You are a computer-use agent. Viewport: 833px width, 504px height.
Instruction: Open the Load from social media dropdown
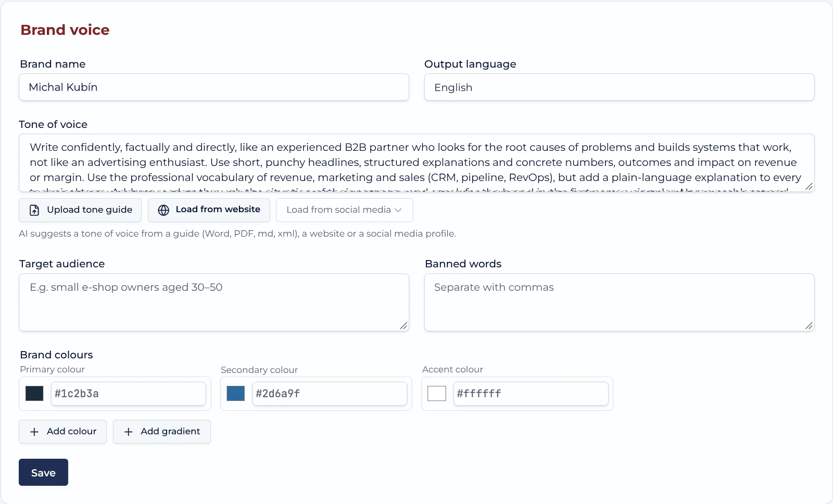coord(345,210)
